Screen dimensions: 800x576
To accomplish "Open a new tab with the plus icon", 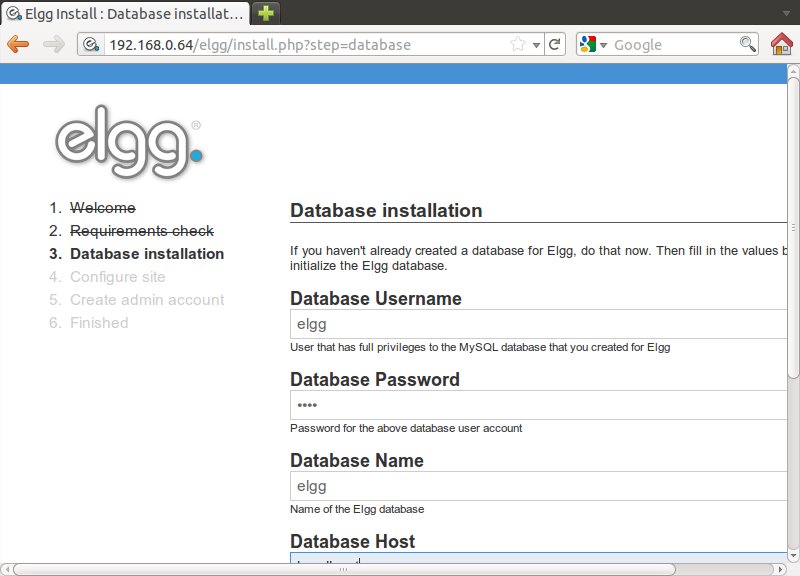I will point(266,13).
